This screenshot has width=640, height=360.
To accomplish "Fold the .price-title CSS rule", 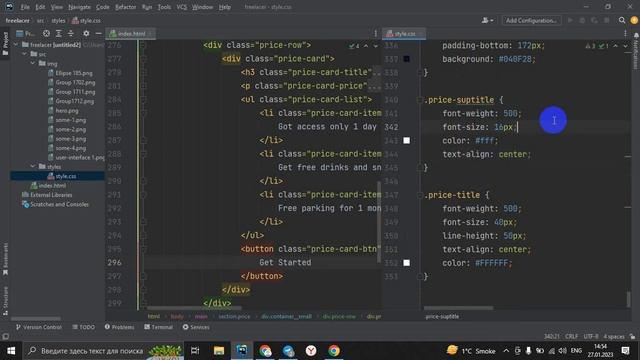I will (420, 195).
